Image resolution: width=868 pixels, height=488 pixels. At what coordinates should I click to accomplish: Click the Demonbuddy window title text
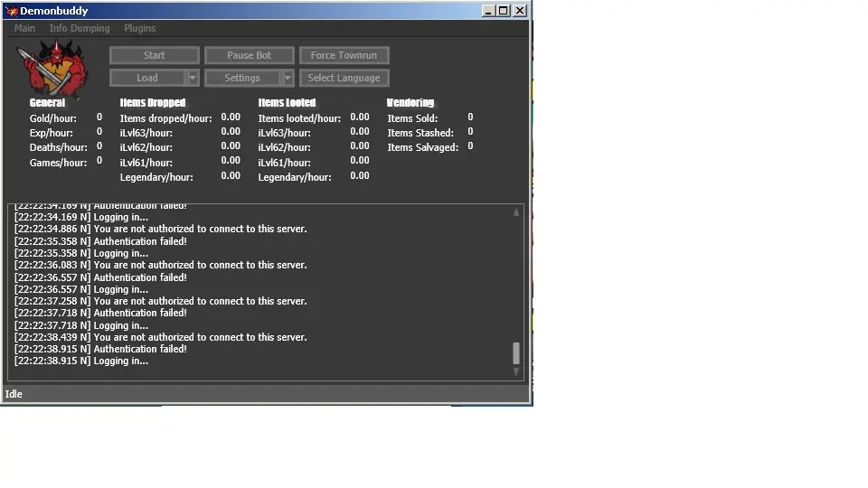pyautogui.click(x=53, y=11)
